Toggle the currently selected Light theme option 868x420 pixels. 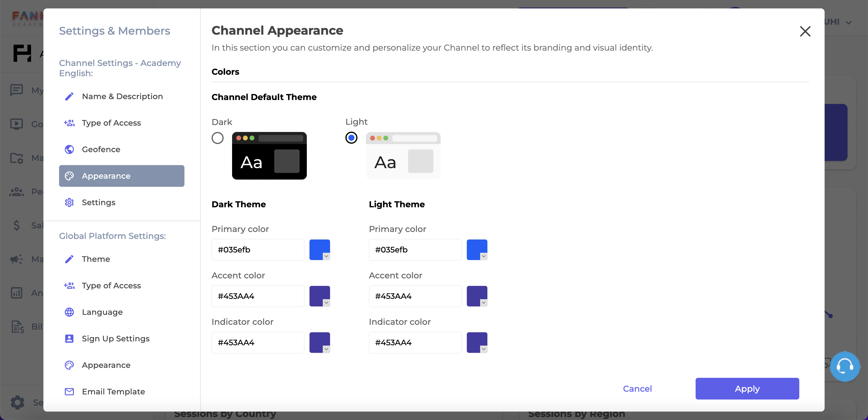tap(351, 138)
